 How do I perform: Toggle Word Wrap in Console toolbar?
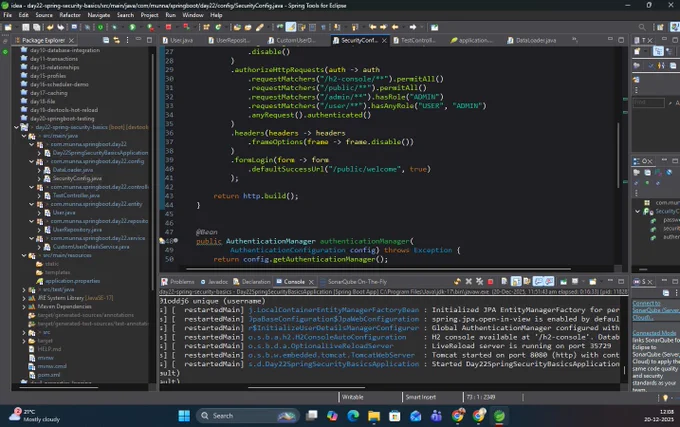click(x=527, y=282)
